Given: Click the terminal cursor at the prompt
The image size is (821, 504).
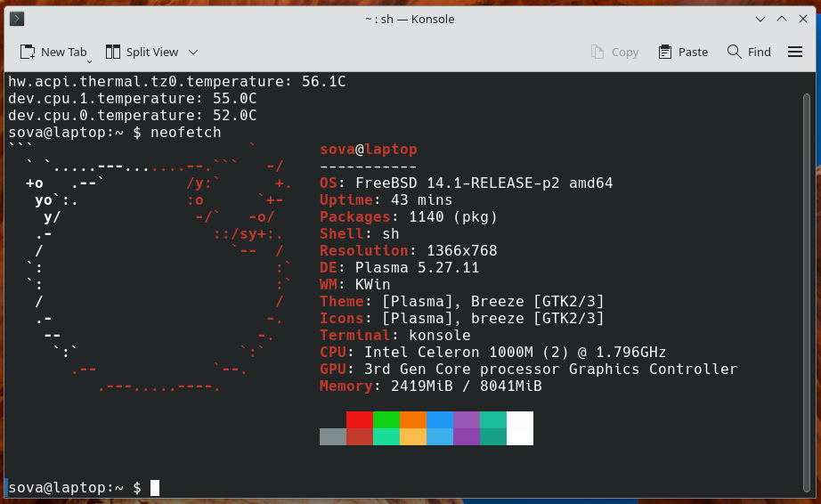Looking at the screenshot, I should point(155,488).
